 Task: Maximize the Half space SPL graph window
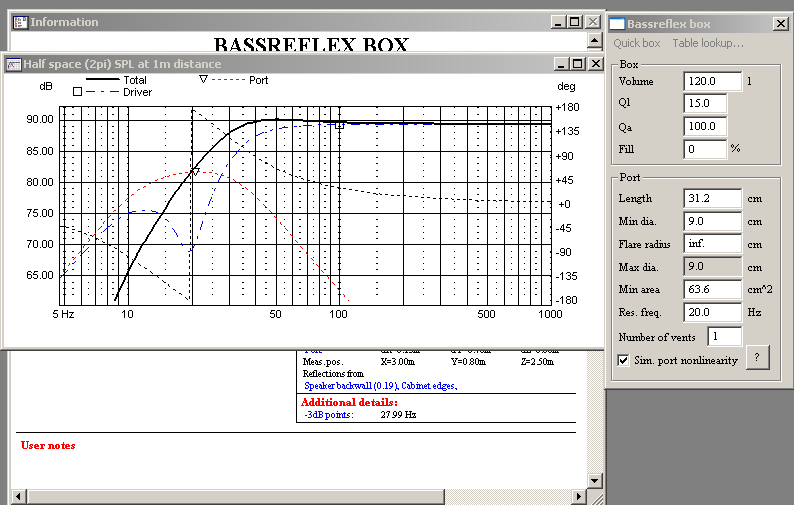pos(578,64)
